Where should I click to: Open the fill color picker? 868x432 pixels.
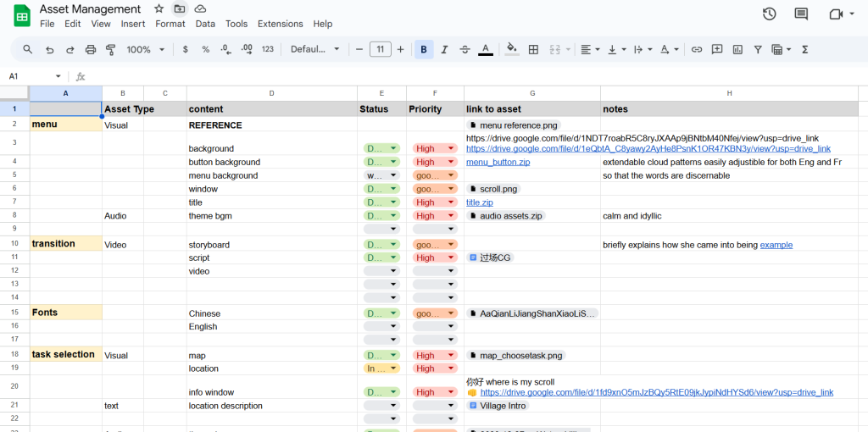tap(511, 50)
